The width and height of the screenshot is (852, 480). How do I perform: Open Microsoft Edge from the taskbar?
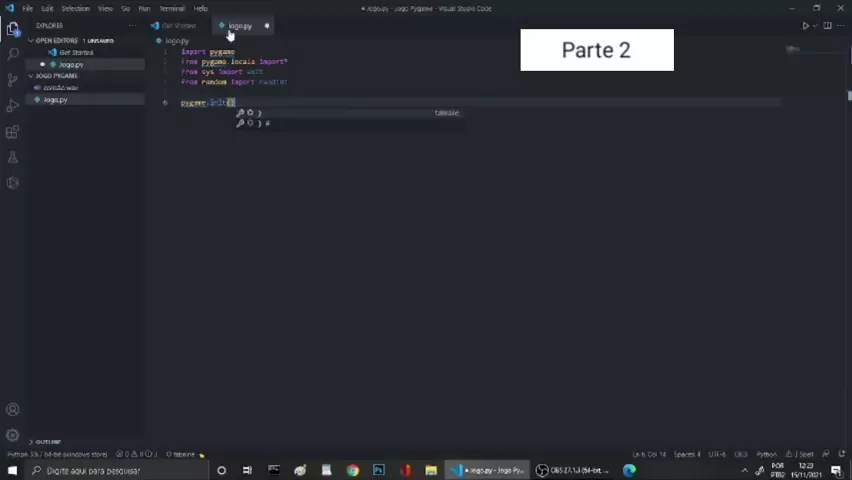tap(629, 470)
